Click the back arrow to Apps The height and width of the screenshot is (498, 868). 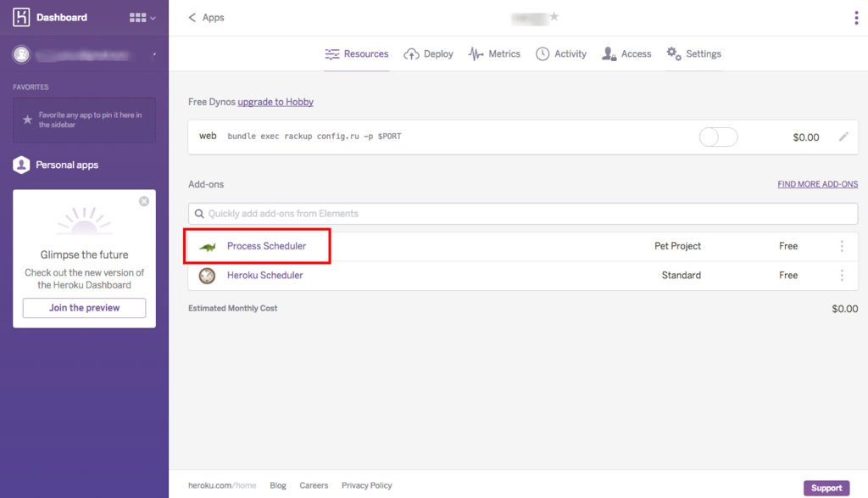tap(192, 18)
